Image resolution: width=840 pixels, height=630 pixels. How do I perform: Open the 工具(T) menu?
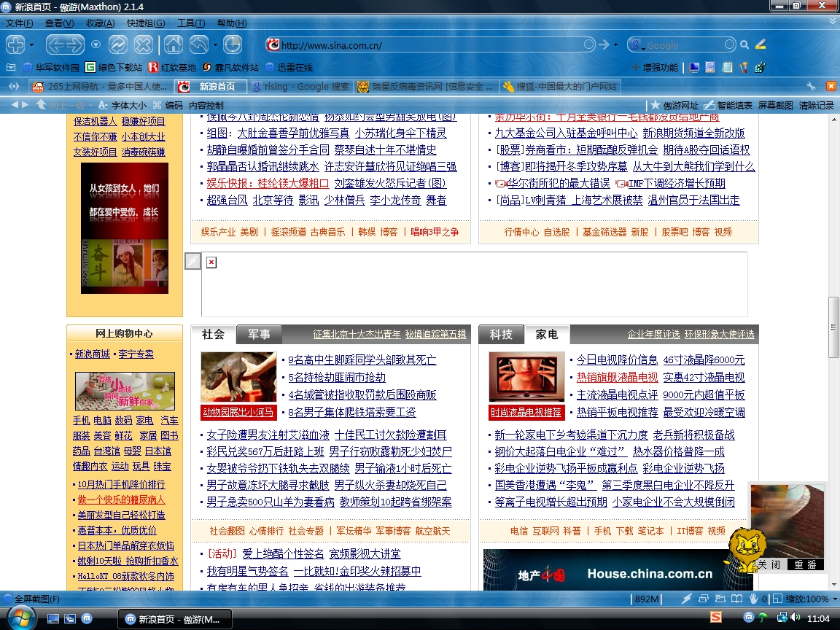[191, 23]
